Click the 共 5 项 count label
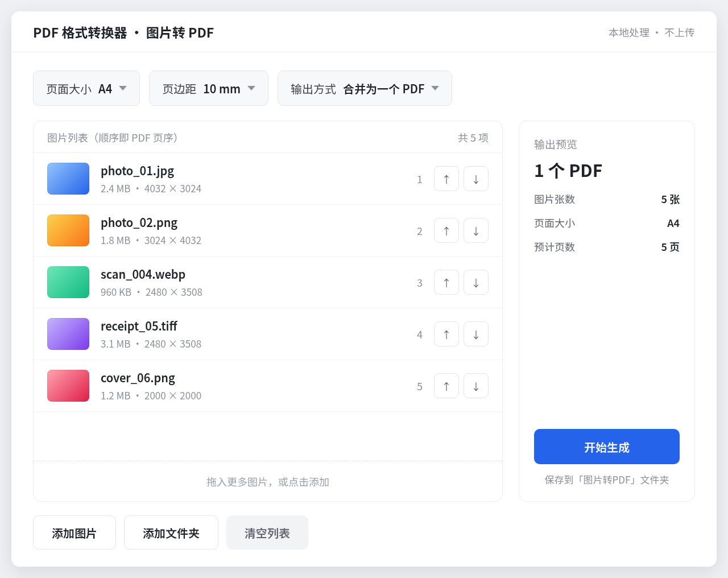 473,138
